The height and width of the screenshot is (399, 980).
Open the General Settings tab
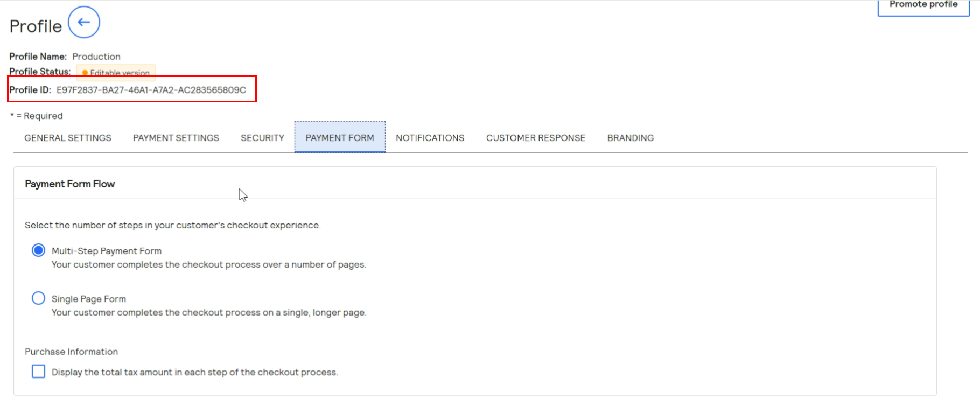68,138
